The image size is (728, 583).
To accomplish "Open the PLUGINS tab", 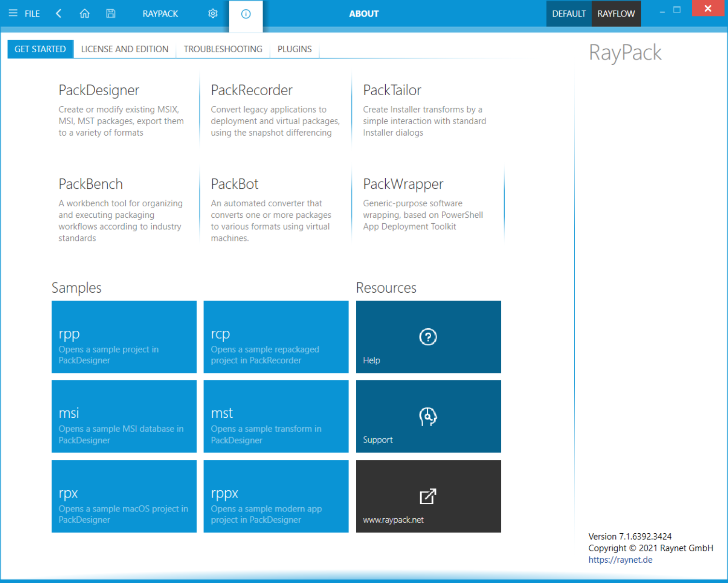I will (x=295, y=49).
